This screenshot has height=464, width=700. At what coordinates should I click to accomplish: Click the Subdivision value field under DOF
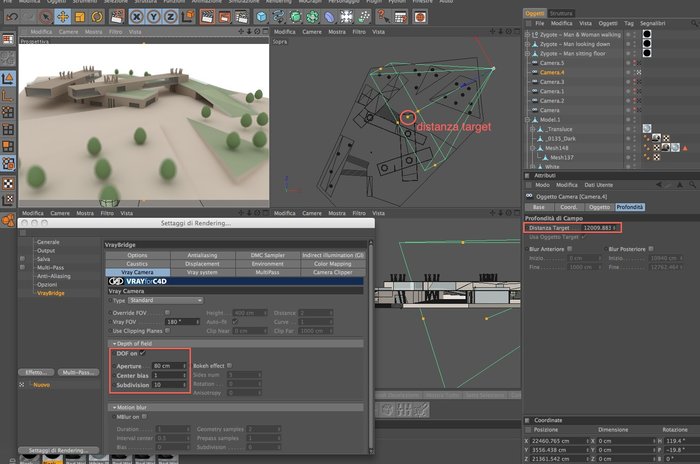169,385
